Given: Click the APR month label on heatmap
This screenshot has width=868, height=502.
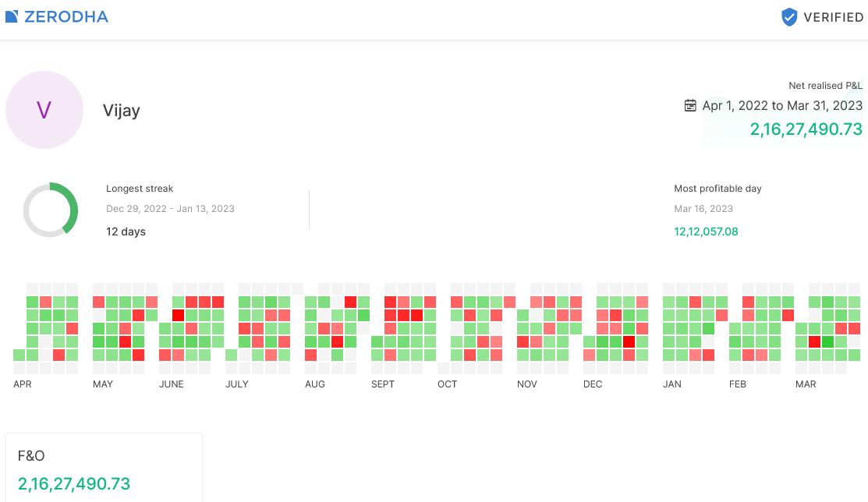Looking at the screenshot, I should pyautogui.click(x=23, y=384).
